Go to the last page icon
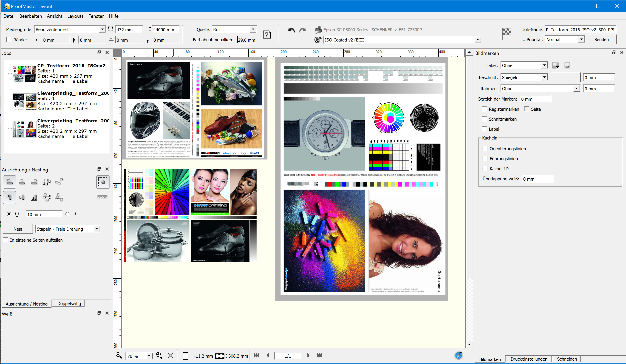This screenshot has height=364, width=626. click(x=319, y=356)
